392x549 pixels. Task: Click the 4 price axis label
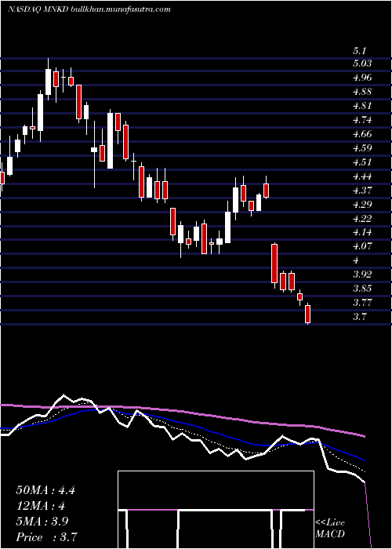point(356,260)
